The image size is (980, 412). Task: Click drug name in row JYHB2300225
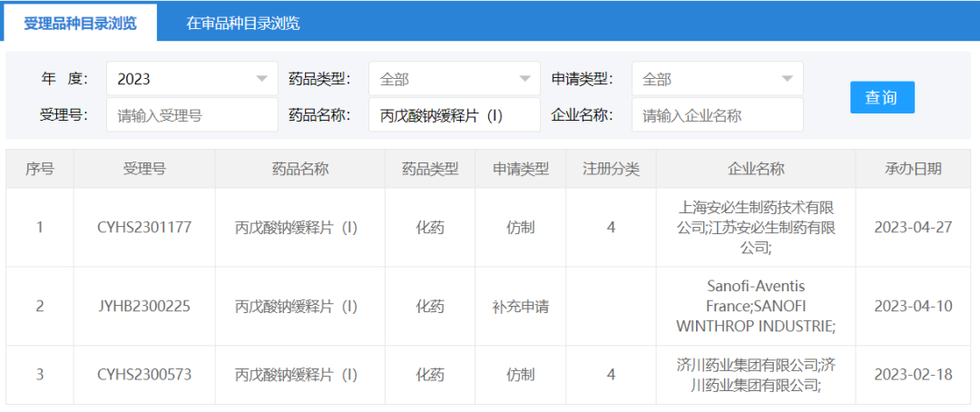tap(296, 307)
